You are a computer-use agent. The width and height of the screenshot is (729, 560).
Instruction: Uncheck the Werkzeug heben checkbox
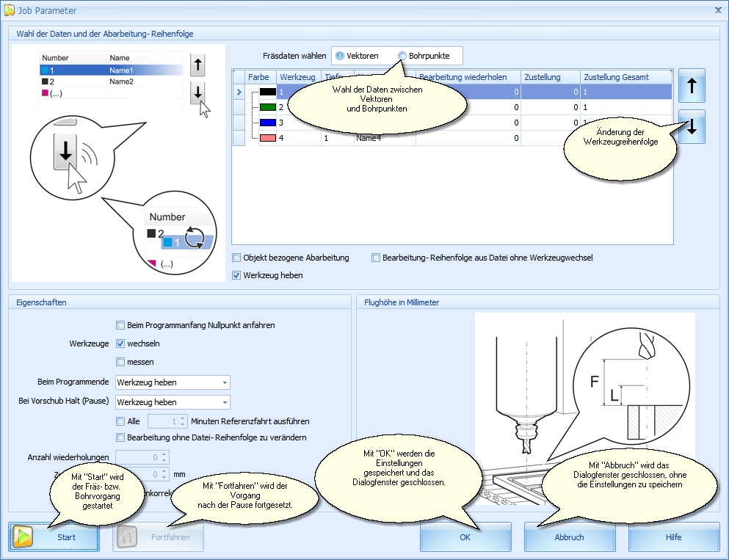236,275
